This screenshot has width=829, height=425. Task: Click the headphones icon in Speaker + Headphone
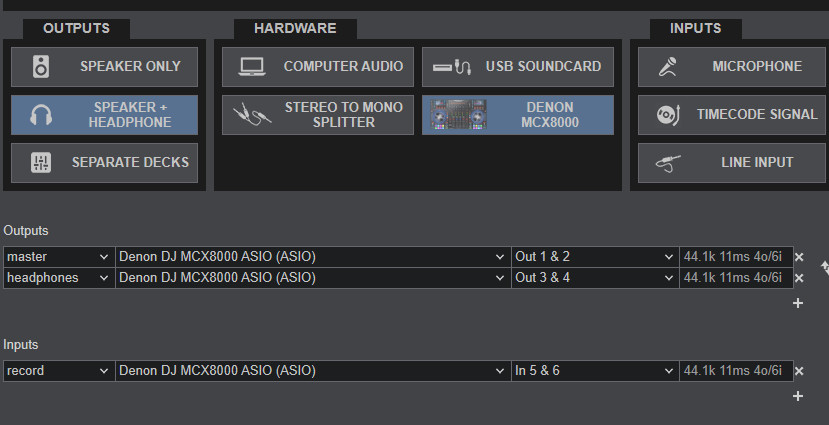pos(41,115)
